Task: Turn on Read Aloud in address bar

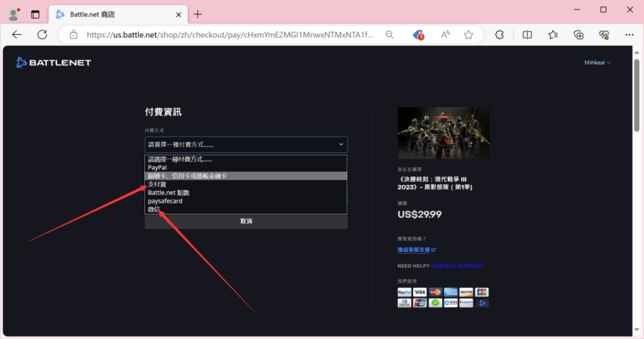Action: [445, 35]
